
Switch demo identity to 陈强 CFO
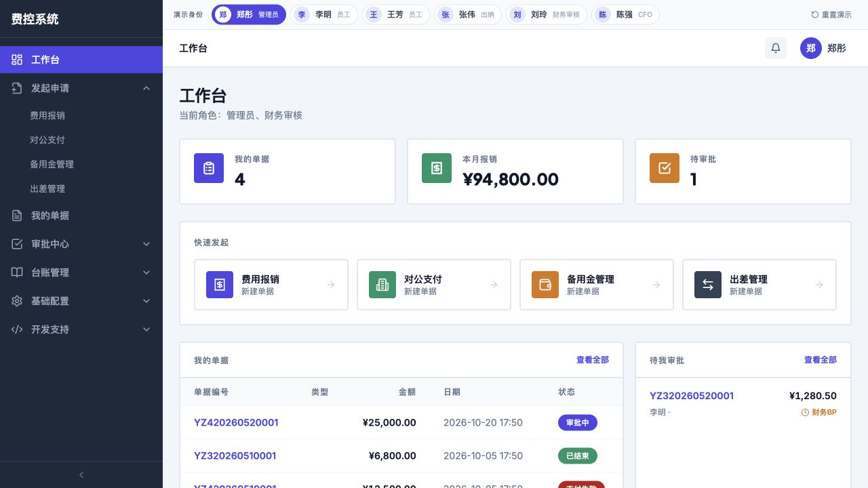point(626,14)
